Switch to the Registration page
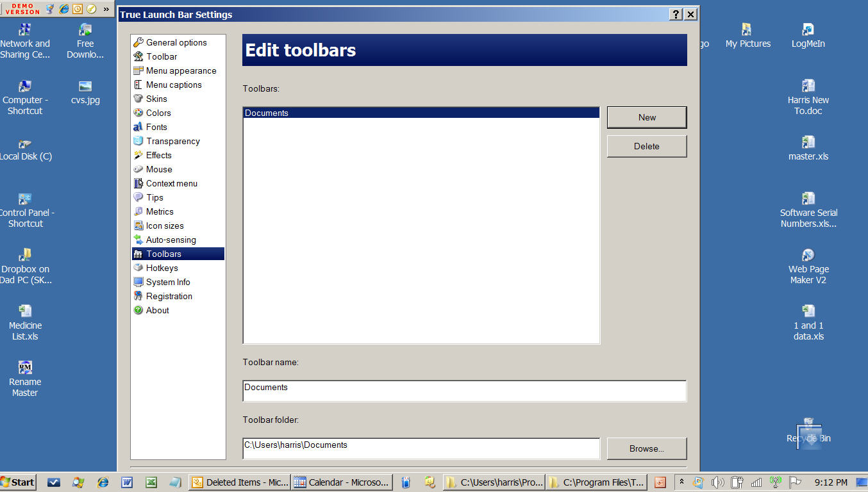 tap(169, 296)
